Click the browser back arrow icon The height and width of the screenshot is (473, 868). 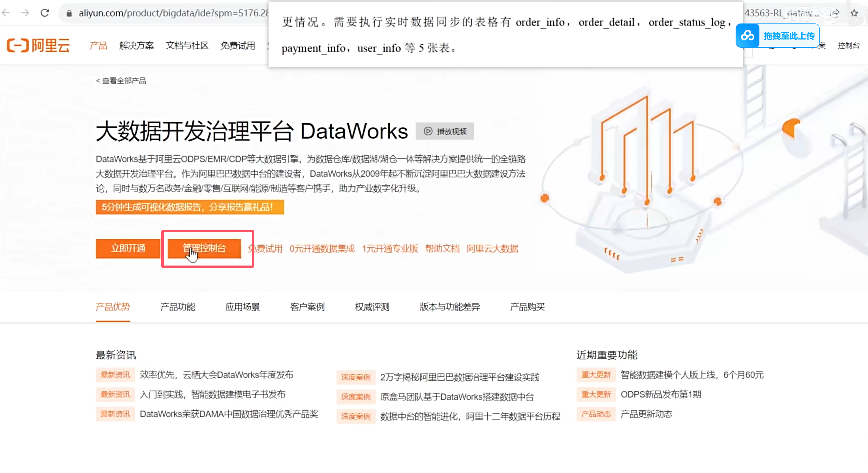pyautogui.click(x=6, y=13)
